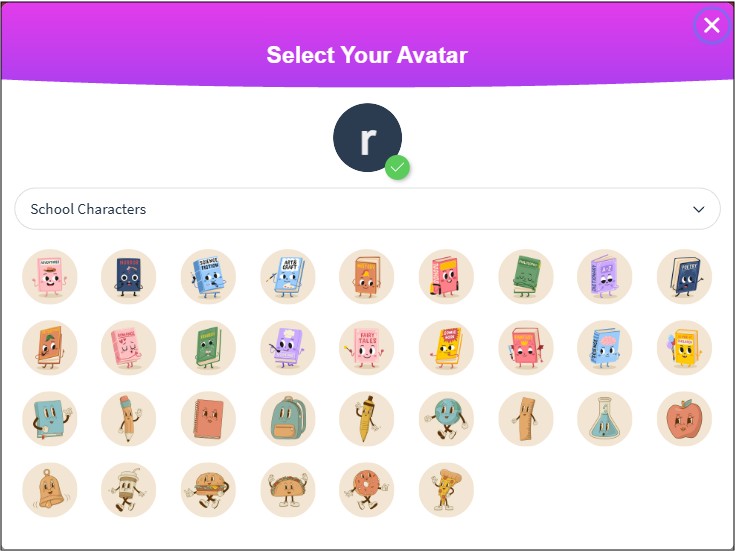Choose the walking globe avatar
The width and height of the screenshot is (735, 551).
tap(446, 419)
